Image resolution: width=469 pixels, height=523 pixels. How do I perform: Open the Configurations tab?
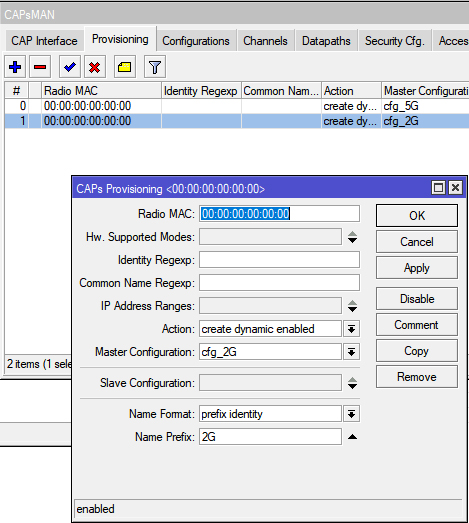click(x=196, y=41)
